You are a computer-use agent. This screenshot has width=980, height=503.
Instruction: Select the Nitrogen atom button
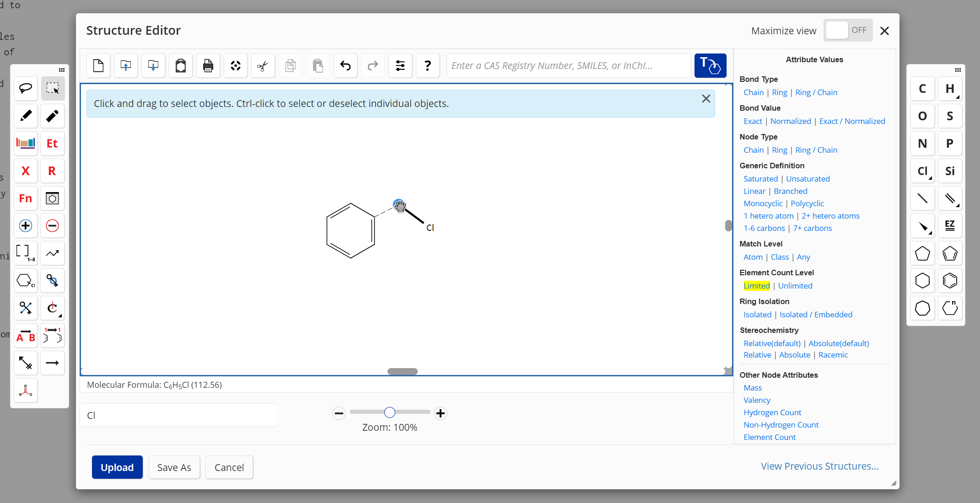click(x=922, y=144)
